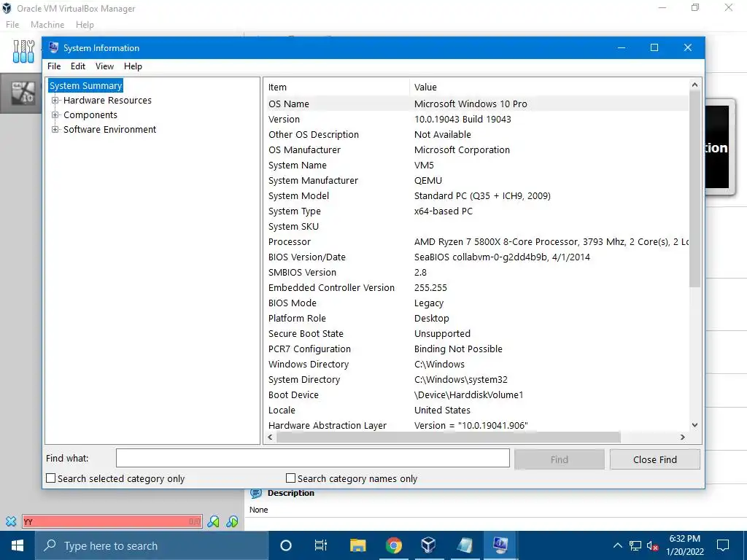Click the red VirtualBox search field containing YY
747x560 pixels.
click(x=112, y=521)
